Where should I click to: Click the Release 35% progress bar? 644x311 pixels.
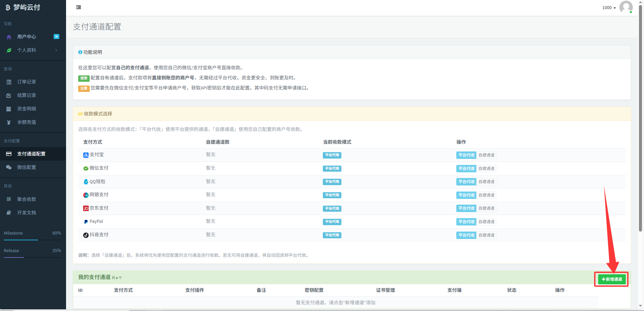32,257
